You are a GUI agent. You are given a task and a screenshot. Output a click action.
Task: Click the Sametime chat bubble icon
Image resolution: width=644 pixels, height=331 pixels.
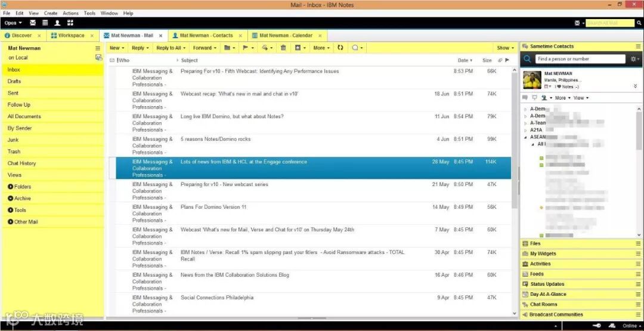[x=525, y=98]
